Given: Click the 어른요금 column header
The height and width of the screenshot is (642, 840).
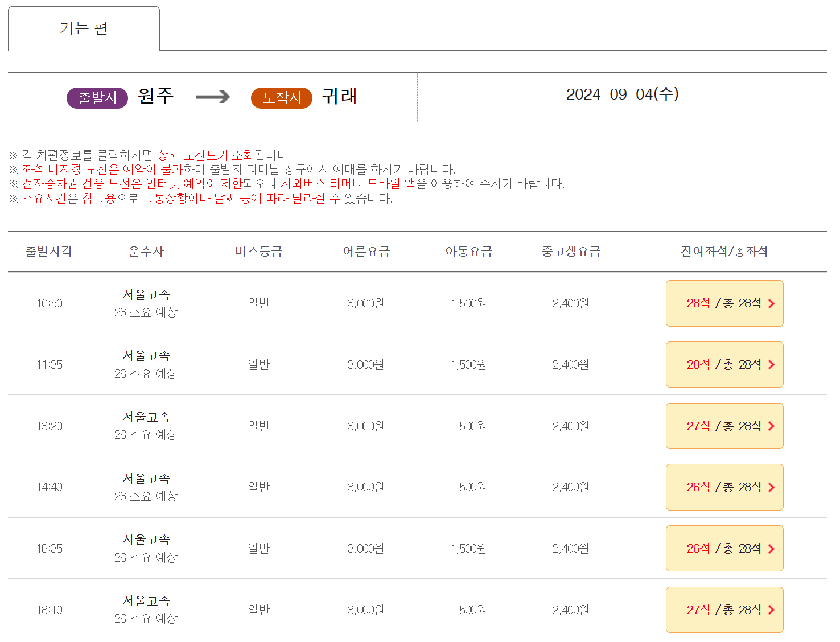Looking at the screenshot, I should tap(367, 252).
